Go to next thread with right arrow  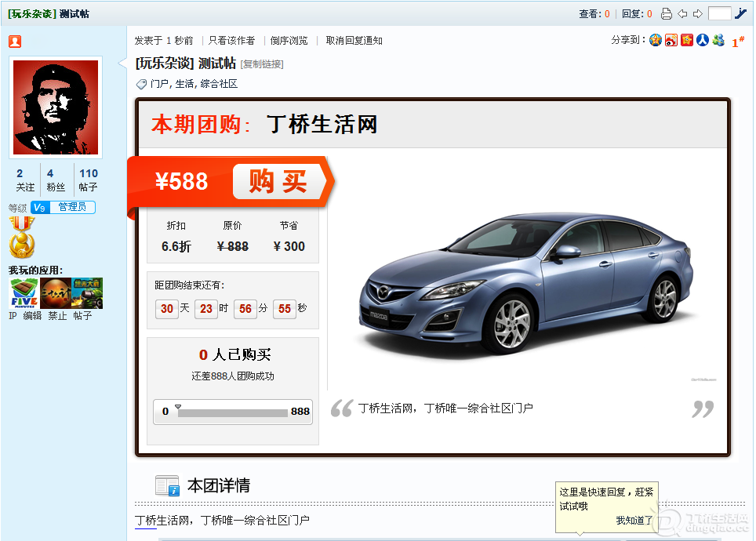pos(697,13)
